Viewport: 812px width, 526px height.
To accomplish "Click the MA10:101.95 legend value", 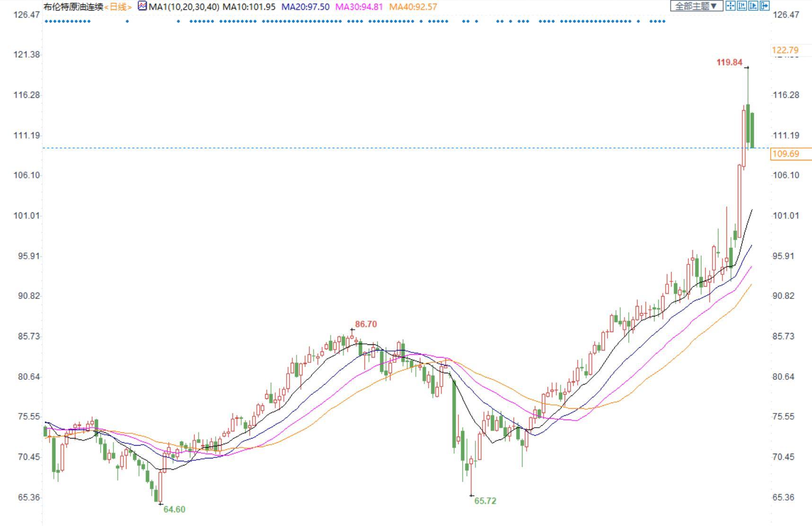I will pos(249,7).
